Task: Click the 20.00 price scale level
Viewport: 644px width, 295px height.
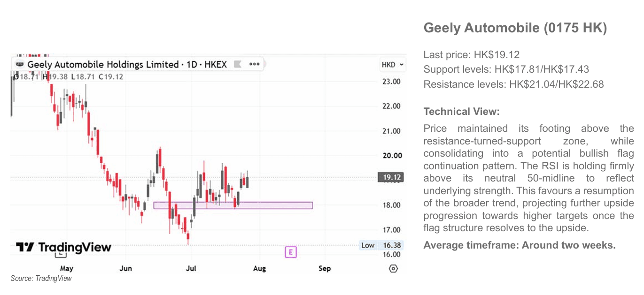Action: pos(391,156)
